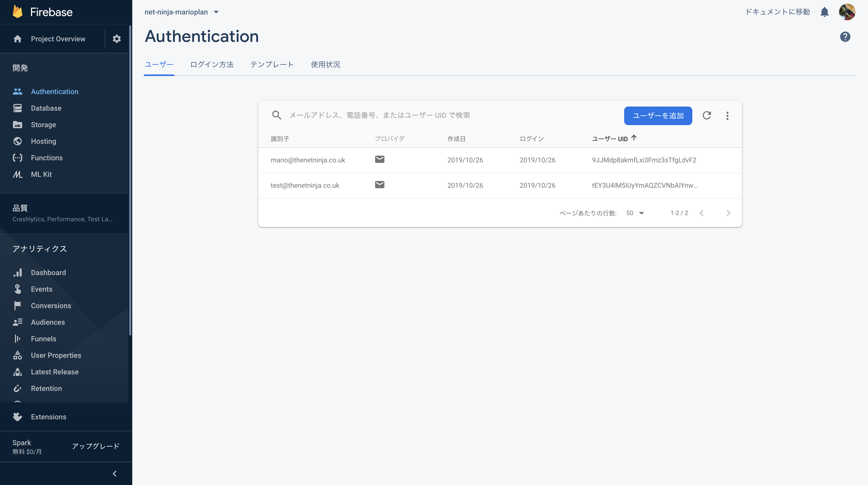Open Extensions in the sidebar

pos(49,416)
